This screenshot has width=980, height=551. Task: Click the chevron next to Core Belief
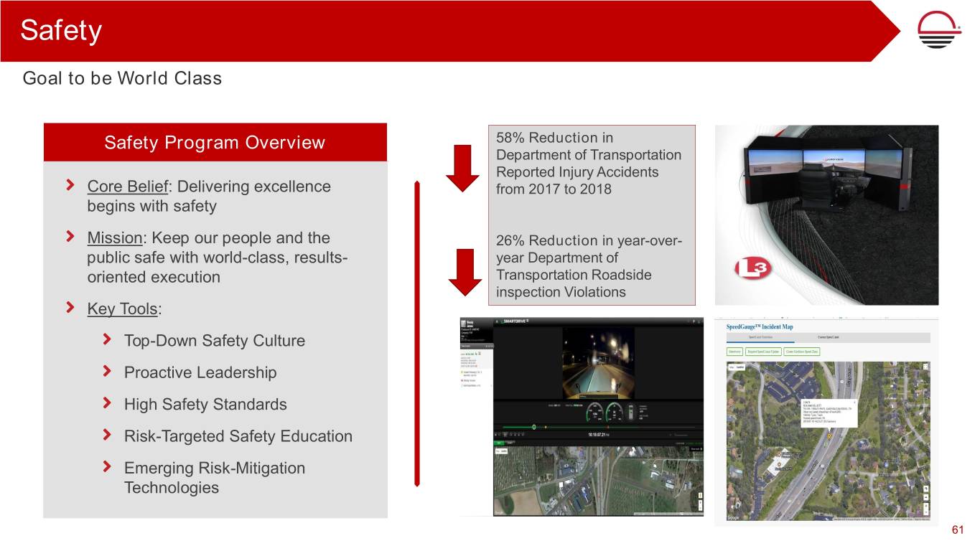[x=70, y=187]
